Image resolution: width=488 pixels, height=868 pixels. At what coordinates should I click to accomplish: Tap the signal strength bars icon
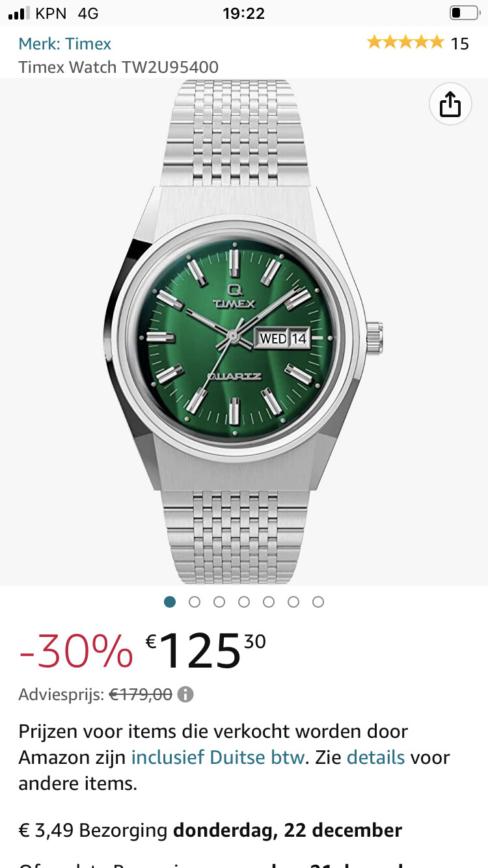tap(20, 13)
